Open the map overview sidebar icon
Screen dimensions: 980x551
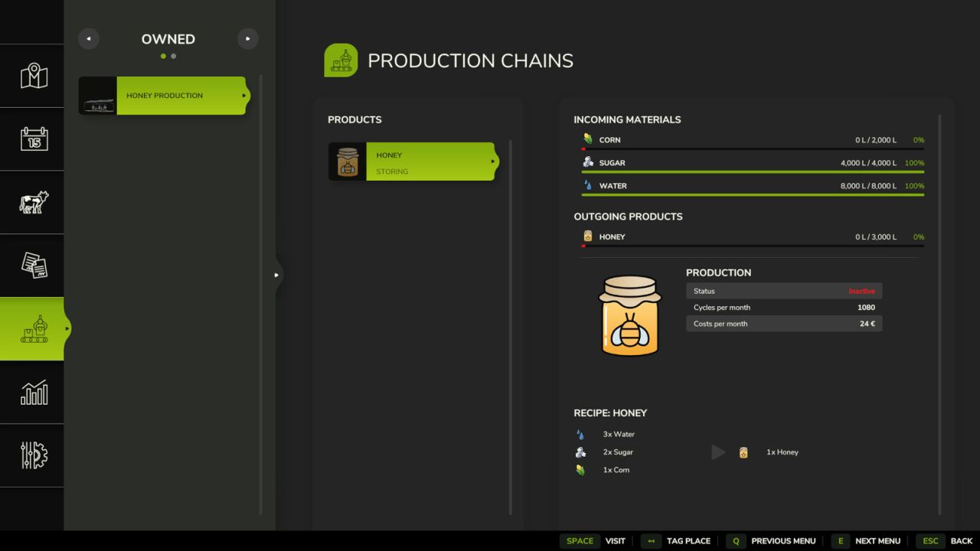coord(34,76)
